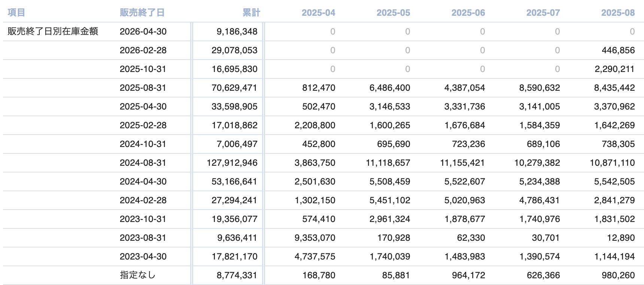Viewport: 644px width, 285px height.
Task: Click the 項目 column header
Action: pyautogui.click(x=16, y=13)
